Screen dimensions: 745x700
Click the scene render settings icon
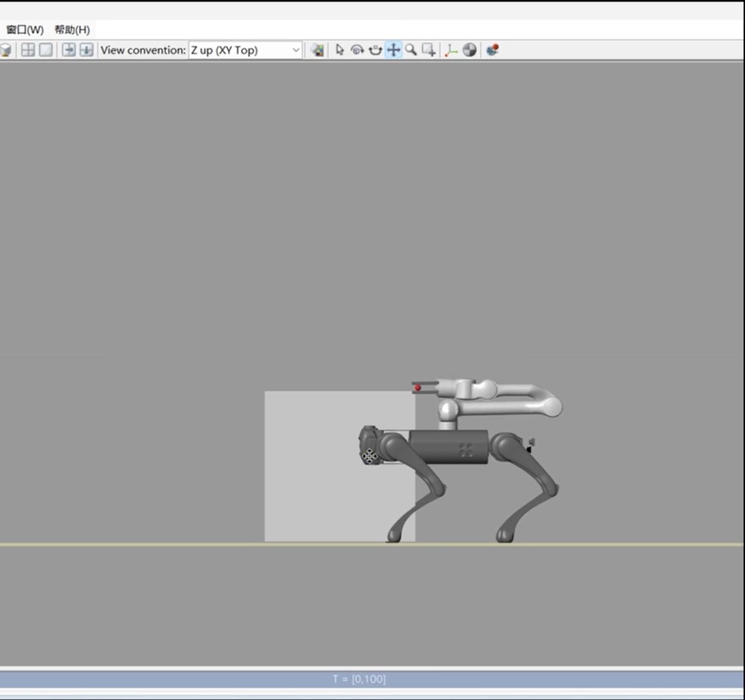[317, 50]
